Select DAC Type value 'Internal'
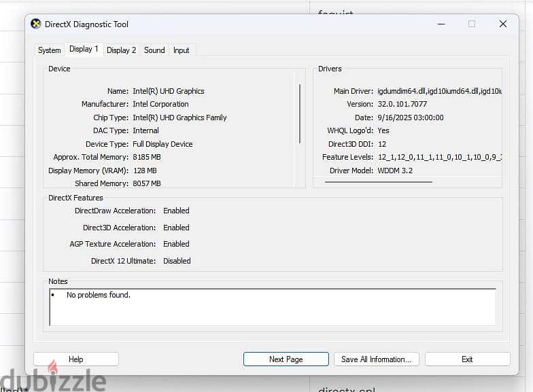Image resolution: width=533 pixels, height=392 pixels. (145, 130)
